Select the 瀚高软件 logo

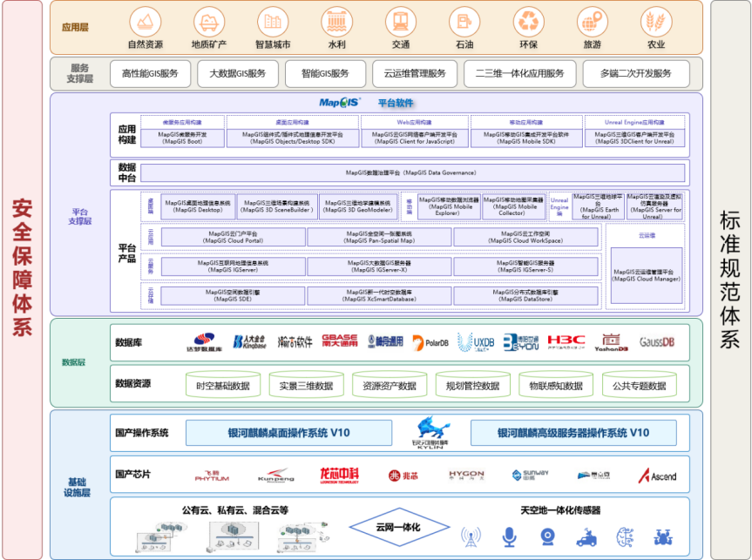(x=295, y=342)
